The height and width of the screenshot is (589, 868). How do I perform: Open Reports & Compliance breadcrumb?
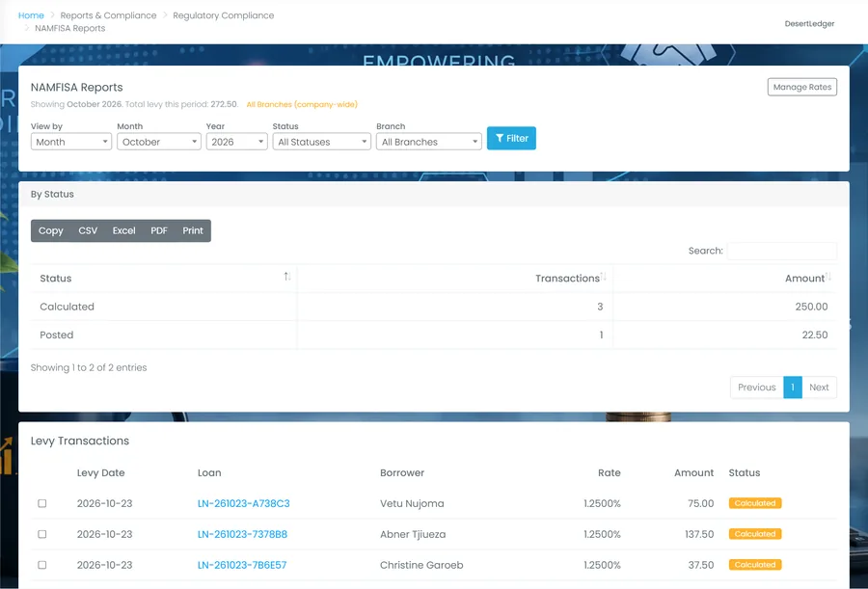pyautogui.click(x=108, y=15)
